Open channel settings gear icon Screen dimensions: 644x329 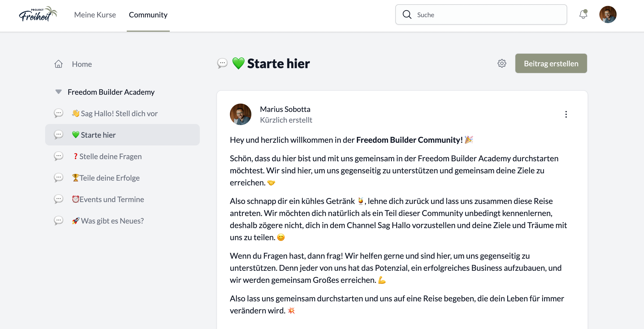(x=502, y=64)
